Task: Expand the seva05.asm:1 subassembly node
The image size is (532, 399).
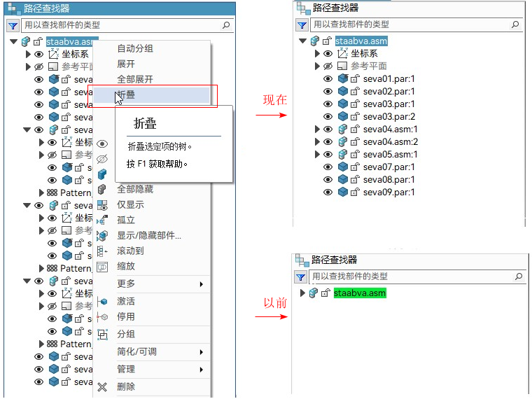Action: [x=317, y=155]
